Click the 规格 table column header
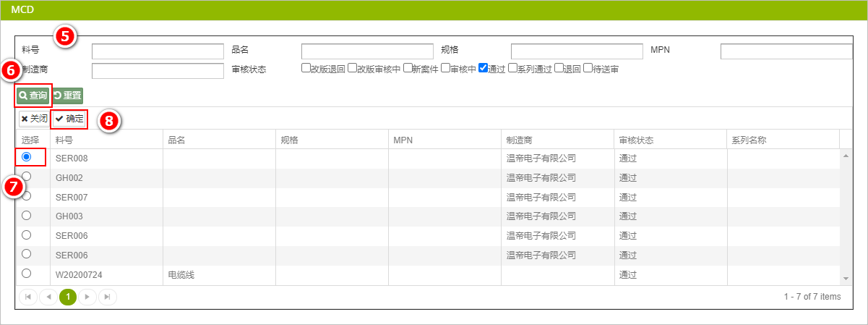This screenshot has width=868, height=325. tap(332, 140)
